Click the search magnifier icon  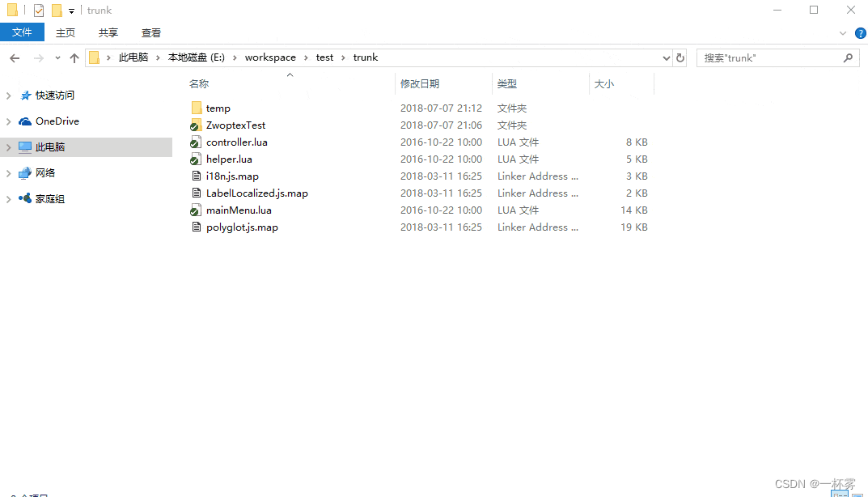(x=848, y=57)
